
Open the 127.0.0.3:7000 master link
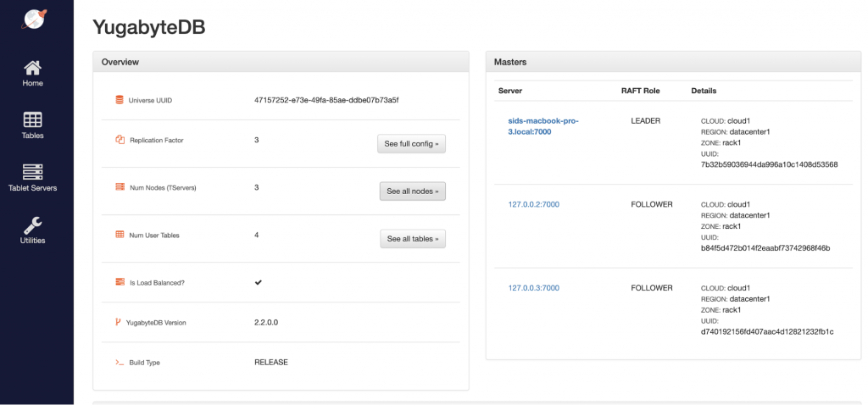(533, 288)
